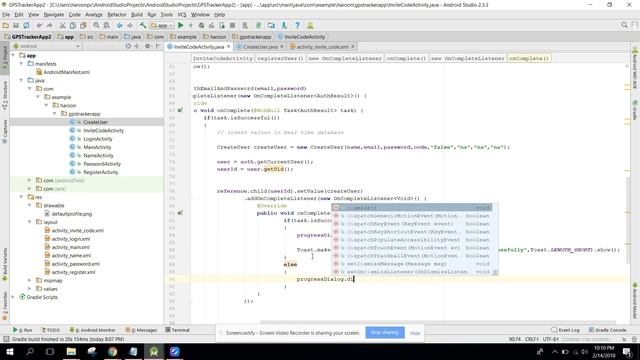Collapse the drawable folder
Image resolution: width=640 pixels, height=360 pixels.
tap(29, 205)
